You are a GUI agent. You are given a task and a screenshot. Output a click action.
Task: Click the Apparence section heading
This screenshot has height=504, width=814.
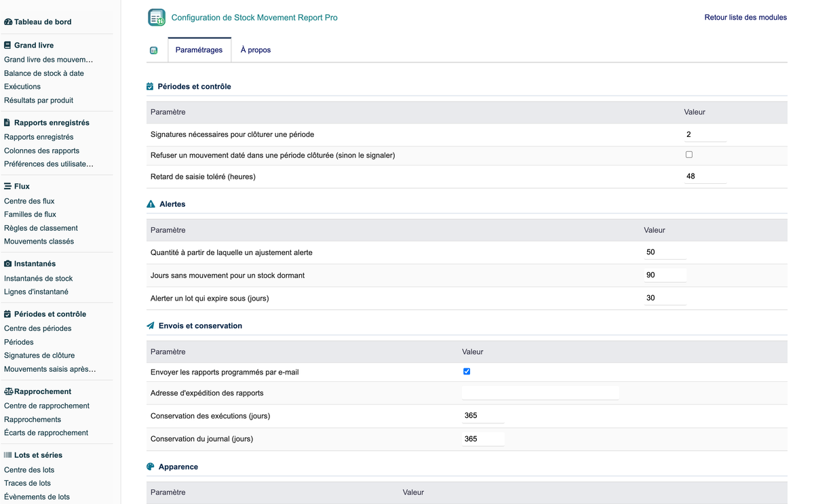tap(178, 467)
